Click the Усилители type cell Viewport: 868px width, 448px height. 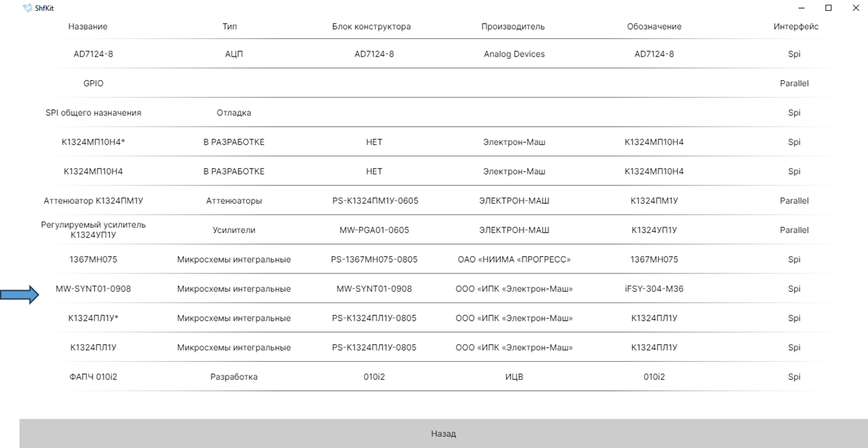(x=234, y=230)
